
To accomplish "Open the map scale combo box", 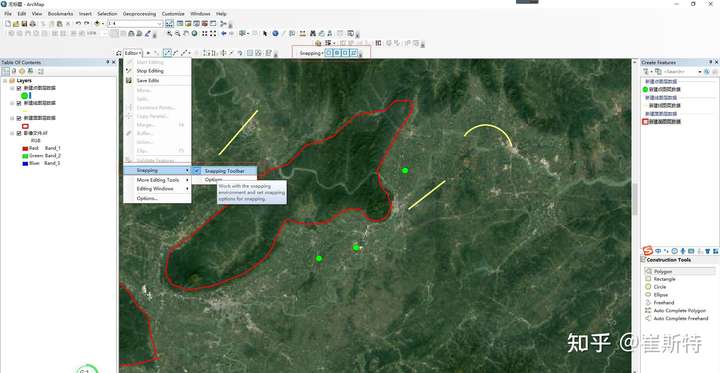I will click(135, 23).
